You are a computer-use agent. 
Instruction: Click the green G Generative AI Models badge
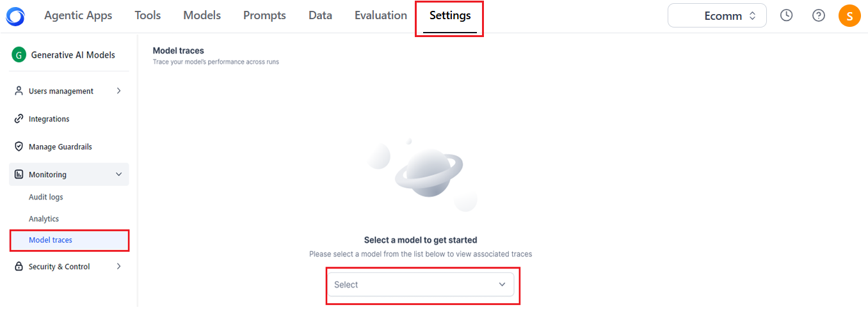[19, 55]
